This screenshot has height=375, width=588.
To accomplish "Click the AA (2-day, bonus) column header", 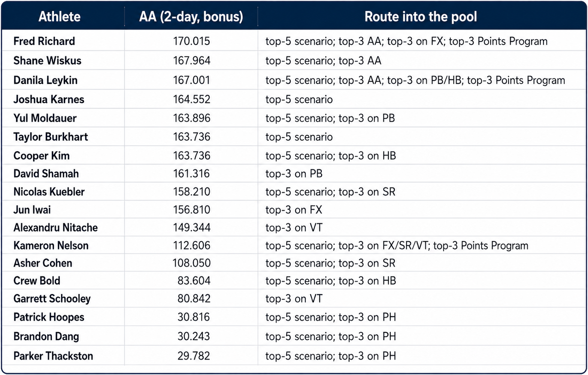I will (191, 16).
